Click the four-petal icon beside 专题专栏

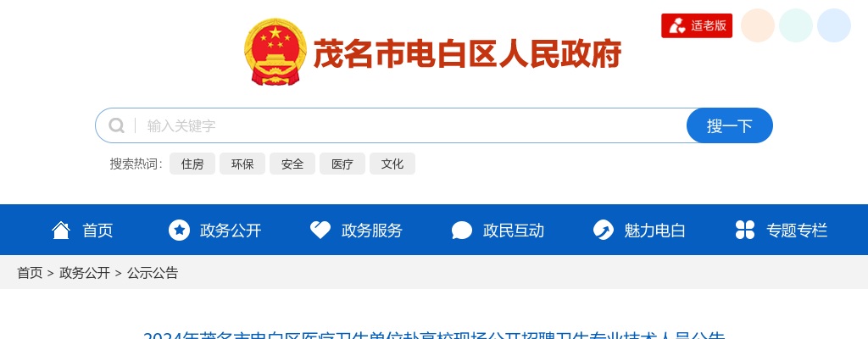pos(745,230)
